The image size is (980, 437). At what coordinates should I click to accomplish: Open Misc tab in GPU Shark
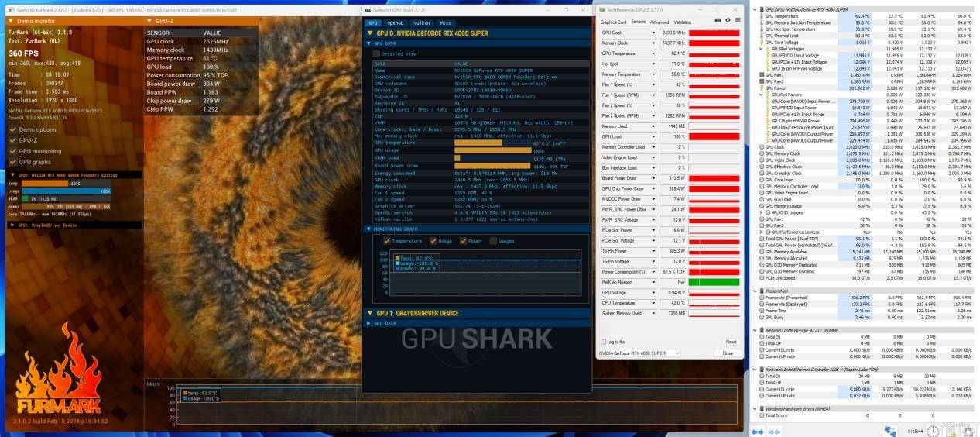point(445,23)
